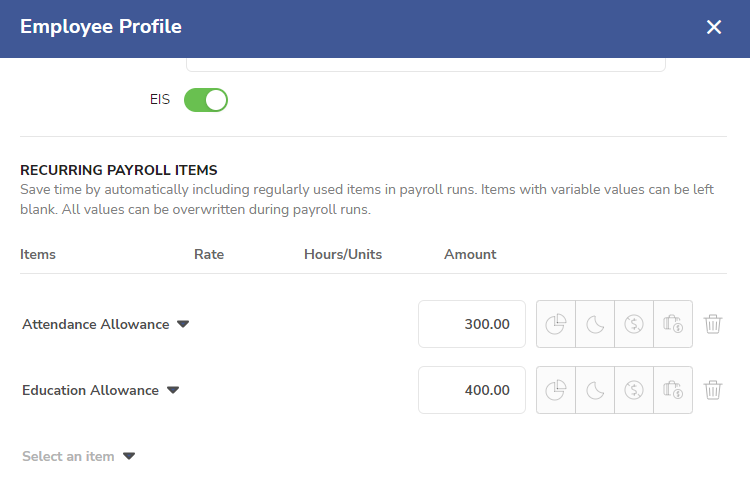Click the Amount column header
The height and width of the screenshot is (489, 750).
470,254
